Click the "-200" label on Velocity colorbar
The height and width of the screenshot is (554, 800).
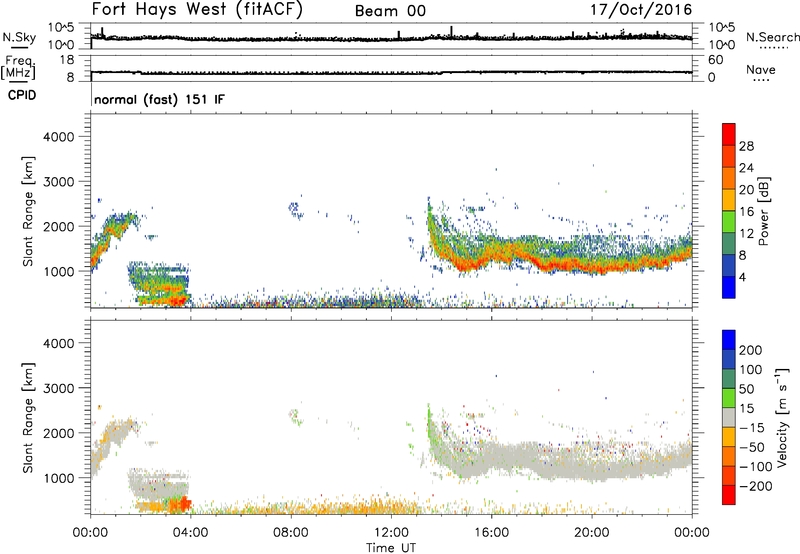click(756, 486)
